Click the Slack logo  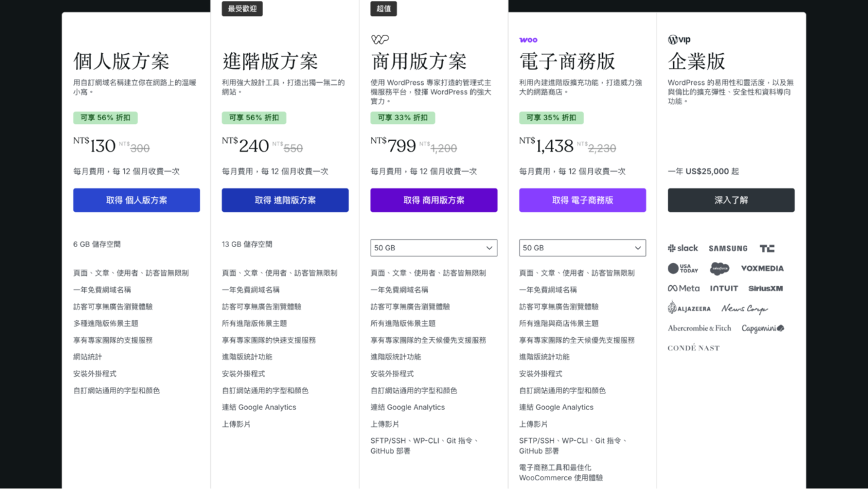click(x=682, y=248)
